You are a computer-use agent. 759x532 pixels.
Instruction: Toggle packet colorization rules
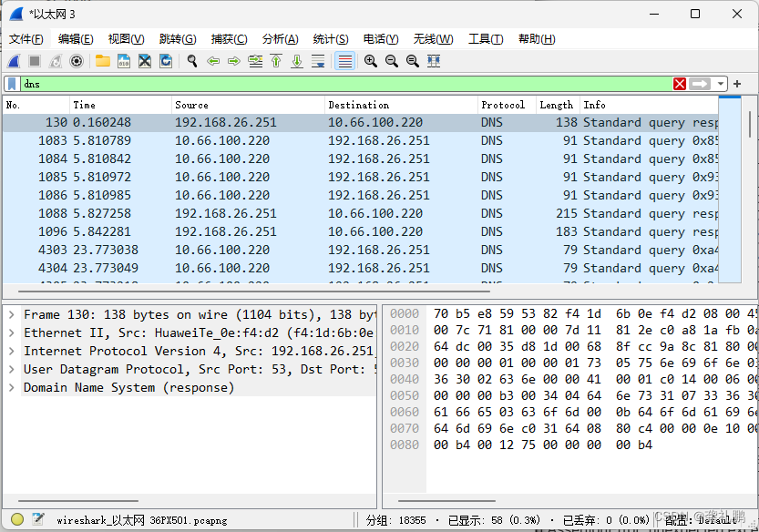tap(344, 61)
